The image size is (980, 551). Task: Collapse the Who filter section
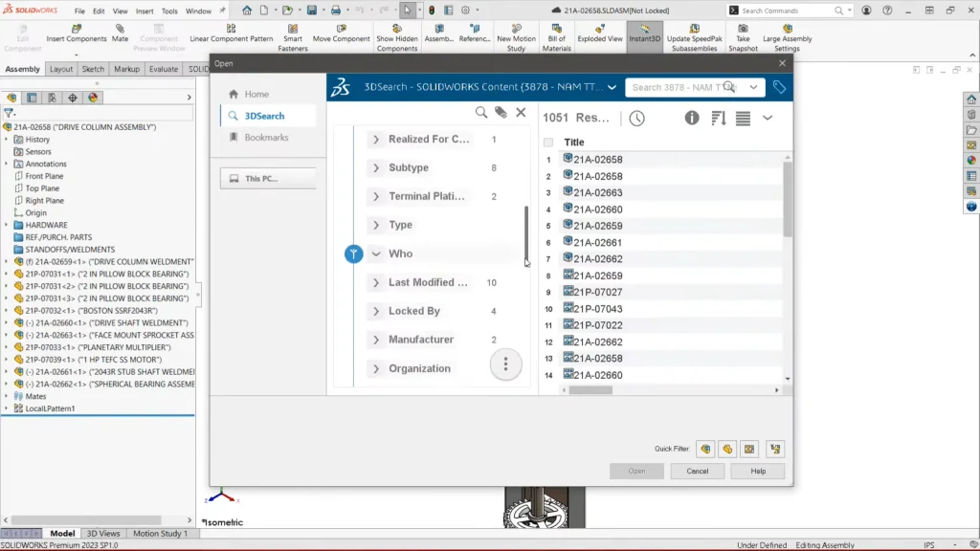tap(376, 253)
